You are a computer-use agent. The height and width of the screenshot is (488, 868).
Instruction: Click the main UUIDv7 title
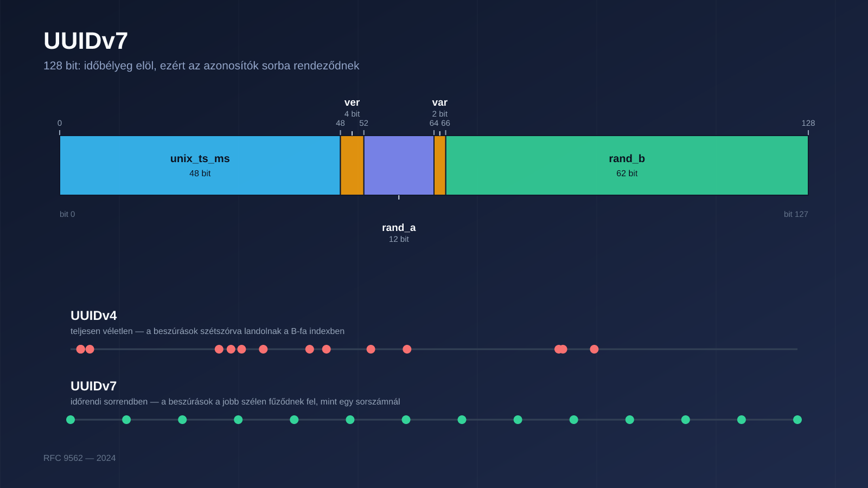pyautogui.click(x=86, y=41)
